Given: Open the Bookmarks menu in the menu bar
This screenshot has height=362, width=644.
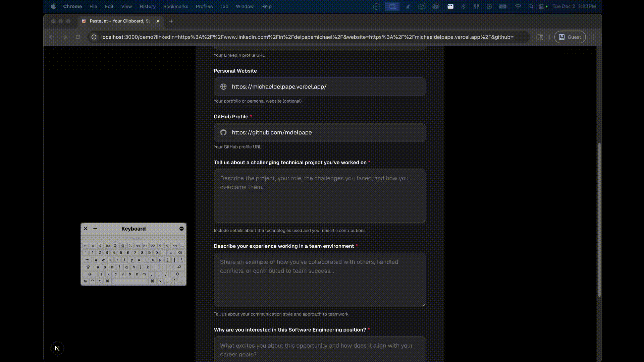Looking at the screenshot, I should 175,6.
